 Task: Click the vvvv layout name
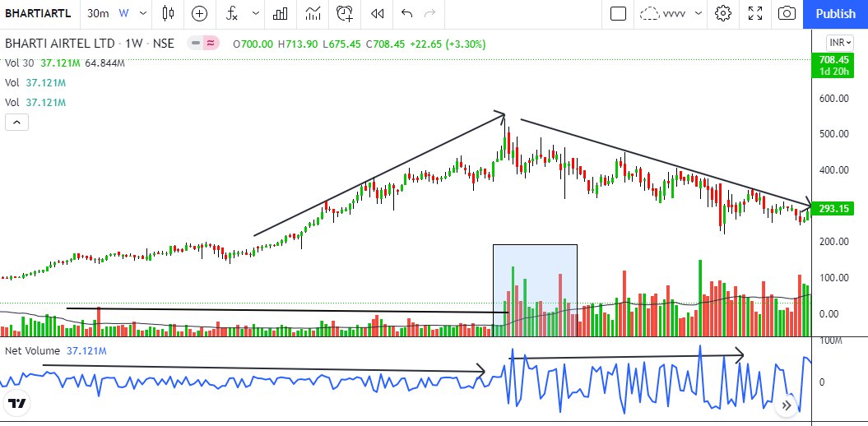674,13
